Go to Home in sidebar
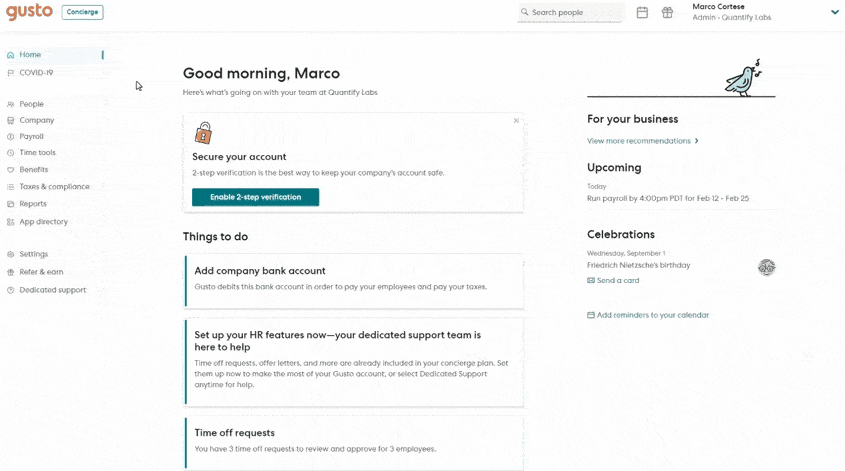 pyautogui.click(x=30, y=54)
